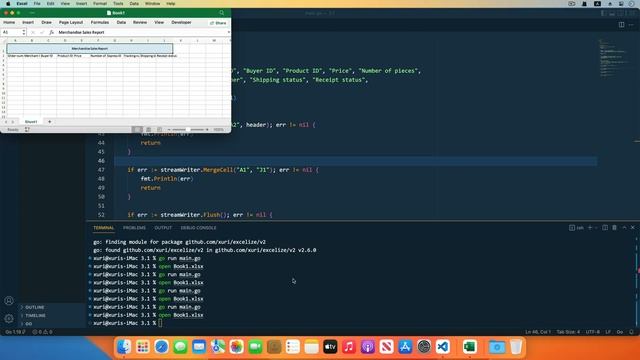Open Safari from the Dock

161,347
